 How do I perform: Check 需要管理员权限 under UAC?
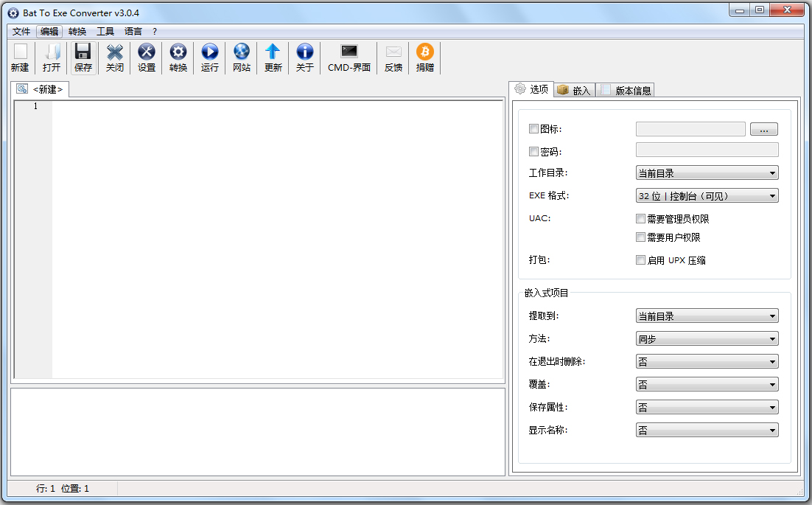(x=640, y=218)
